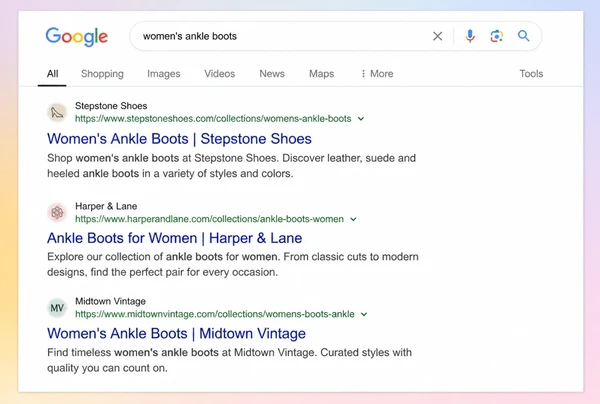This screenshot has width=600, height=404.
Task: Open the Tools filter button
Action: 531,74
